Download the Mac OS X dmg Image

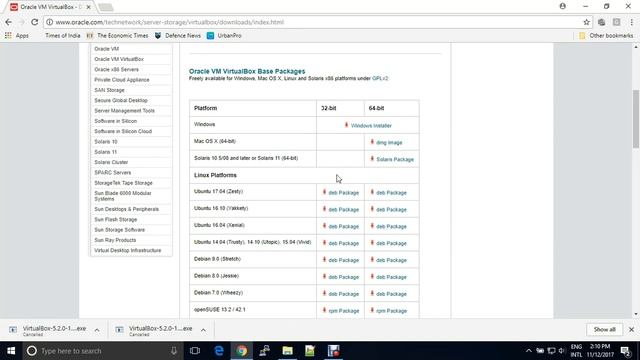[x=389, y=142]
